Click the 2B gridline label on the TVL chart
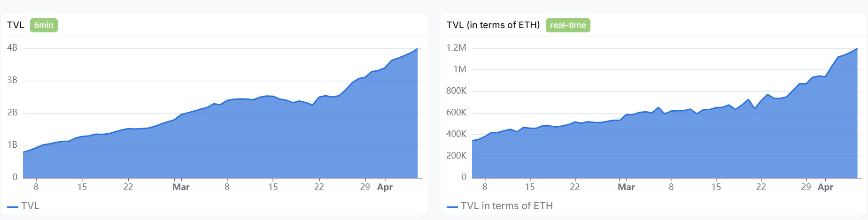868x220 pixels. point(13,113)
